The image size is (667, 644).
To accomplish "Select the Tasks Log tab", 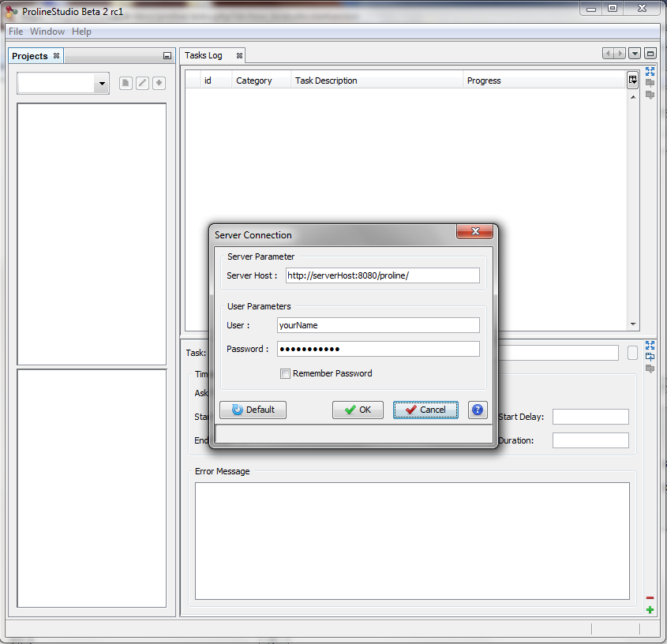I will click(x=204, y=55).
